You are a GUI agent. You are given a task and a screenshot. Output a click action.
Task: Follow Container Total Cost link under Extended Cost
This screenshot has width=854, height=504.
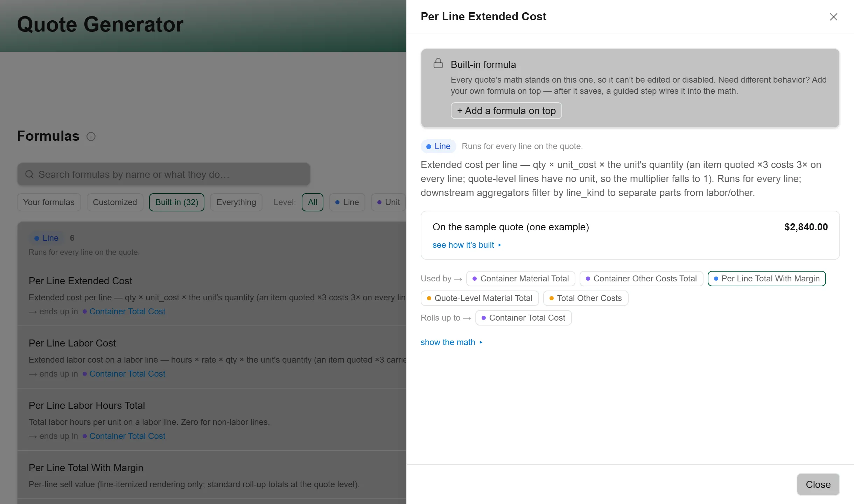click(x=127, y=311)
